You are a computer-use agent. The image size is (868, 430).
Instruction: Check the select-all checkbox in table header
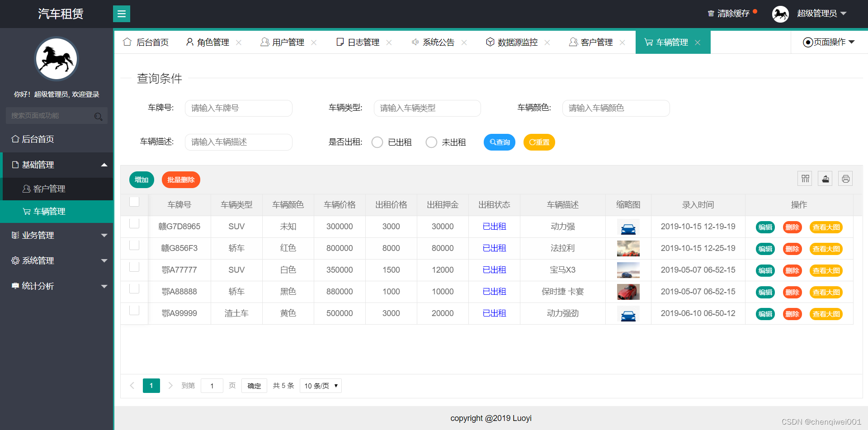134,202
